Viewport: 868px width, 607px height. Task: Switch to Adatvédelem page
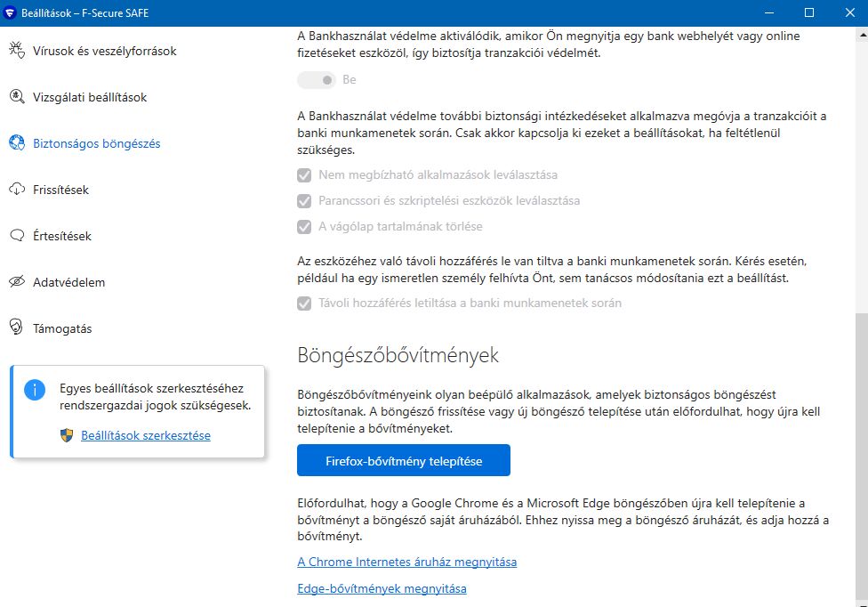point(68,282)
